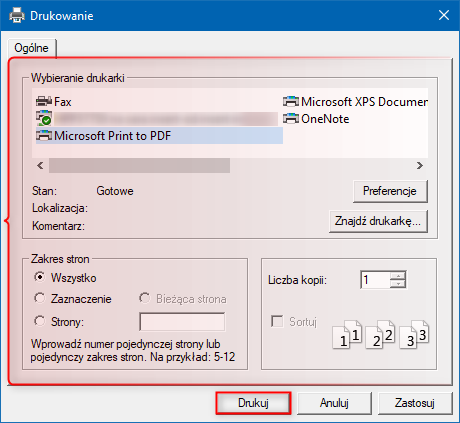Select the default printer with green checkmark

pos(44,119)
